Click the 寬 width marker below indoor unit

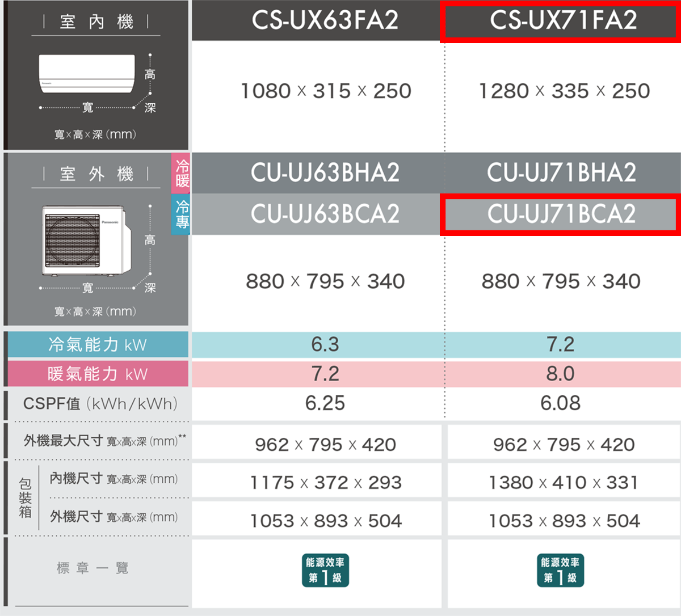click(x=87, y=107)
